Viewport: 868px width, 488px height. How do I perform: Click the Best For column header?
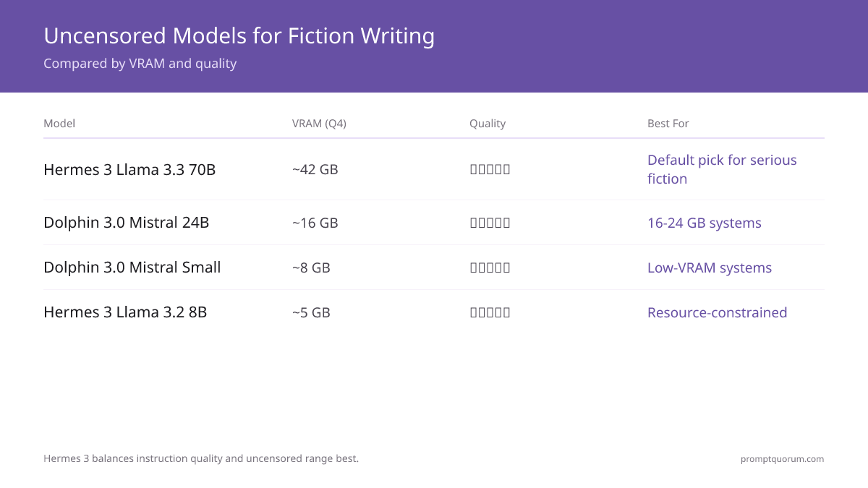668,124
